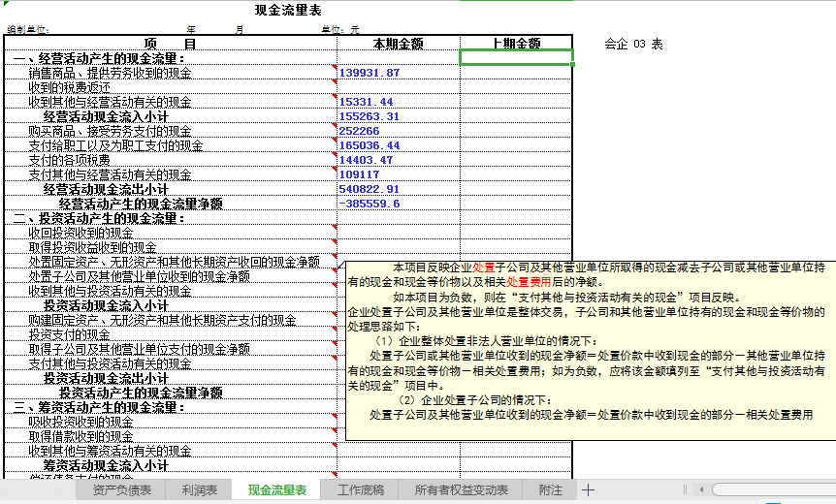
Task: Click the 现金流量表 title
Action: click(288, 10)
